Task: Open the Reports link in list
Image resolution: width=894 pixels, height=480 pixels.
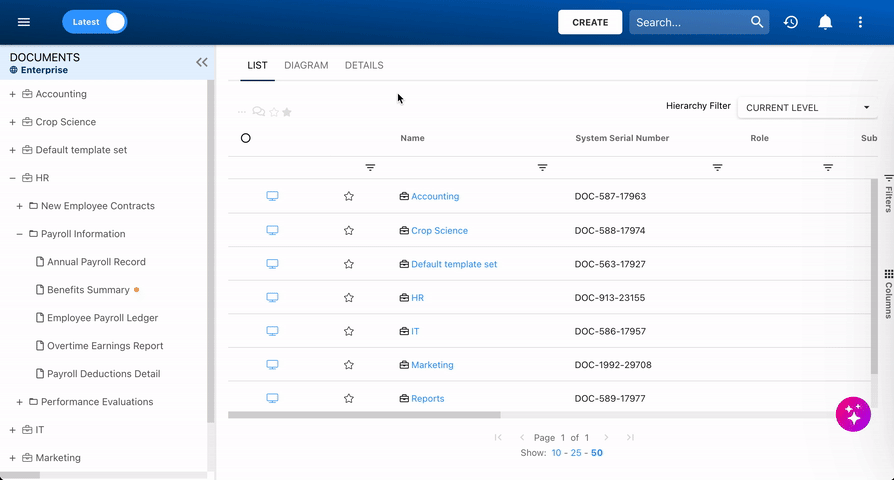Action: coord(428,398)
